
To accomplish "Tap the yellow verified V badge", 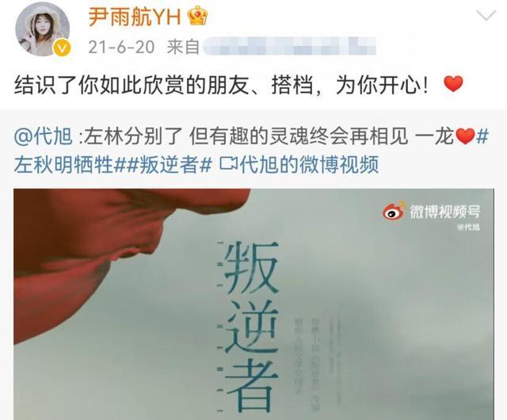I will coord(62,48).
